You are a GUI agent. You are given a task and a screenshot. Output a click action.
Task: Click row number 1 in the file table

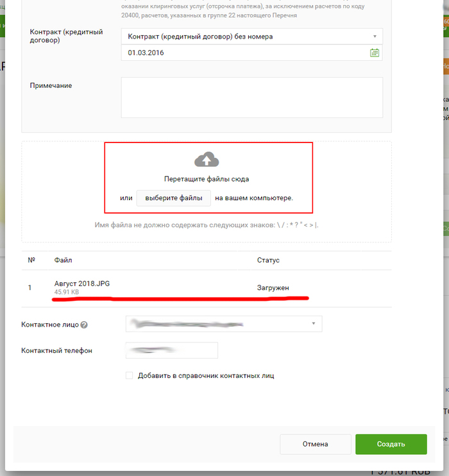coord(30,288)
